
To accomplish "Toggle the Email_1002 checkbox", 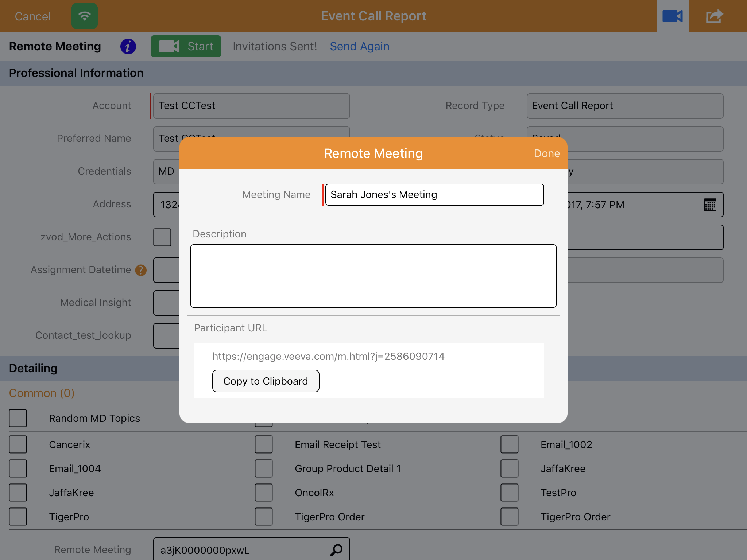I will 509,444.
